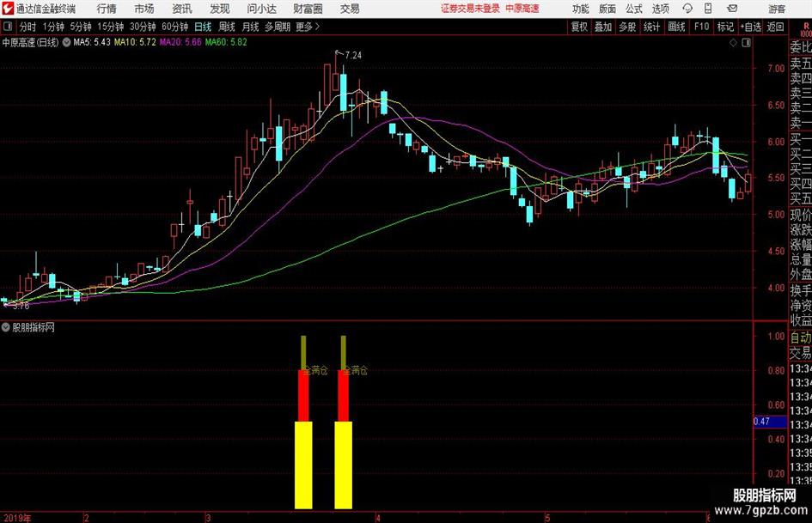Open the 功能 menu
The width and height of the screenshot is (812, 523).
[581, 9]
